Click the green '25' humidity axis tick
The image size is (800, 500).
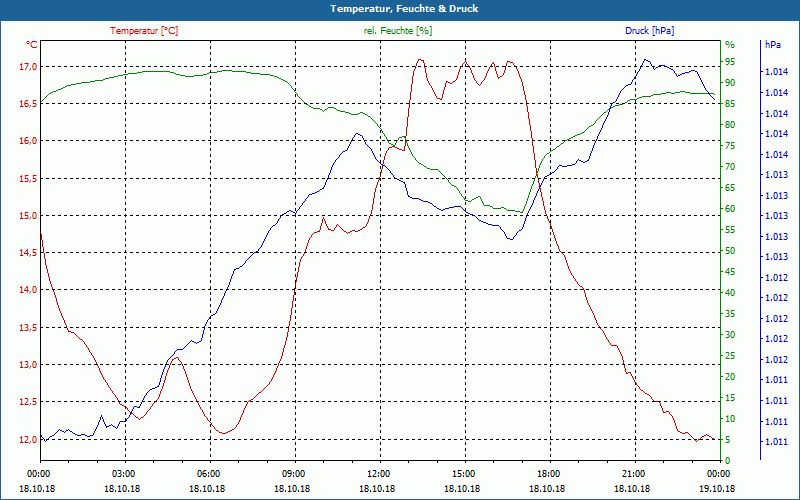pyautogui.click(x=730, y=356)
